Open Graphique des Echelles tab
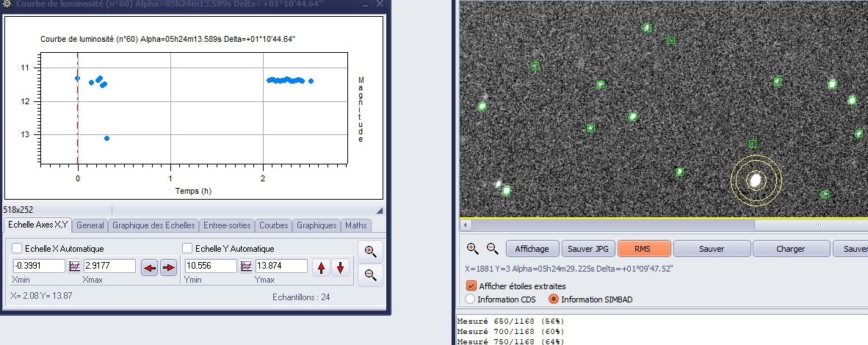 pos(153,225)
